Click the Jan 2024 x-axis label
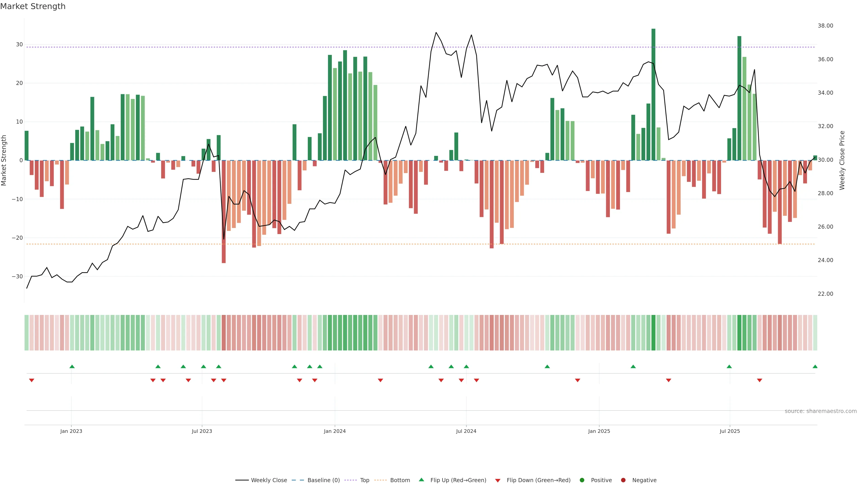Image resolution: width=868 pixels, height=488 pixels. tap(335, 431)
